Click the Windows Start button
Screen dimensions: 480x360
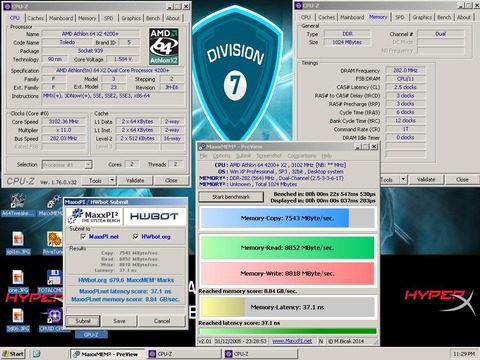point(13,354)
